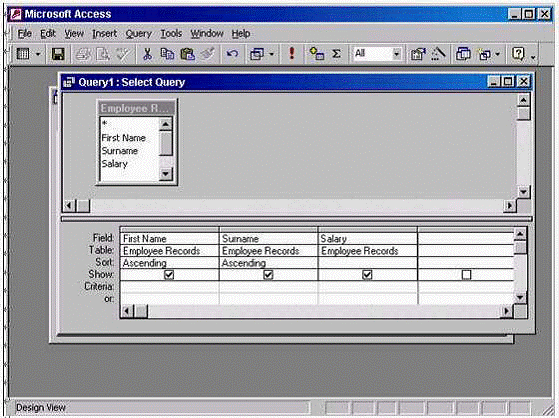Select the asterisk in Employee Records field list
Screen dimensions: 559x418
(x=104, y=124)
